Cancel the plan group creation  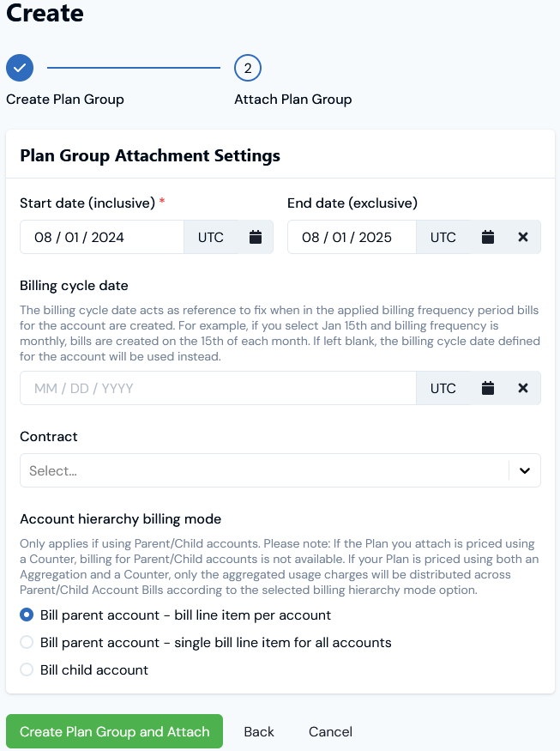click(x=330, y=731)
